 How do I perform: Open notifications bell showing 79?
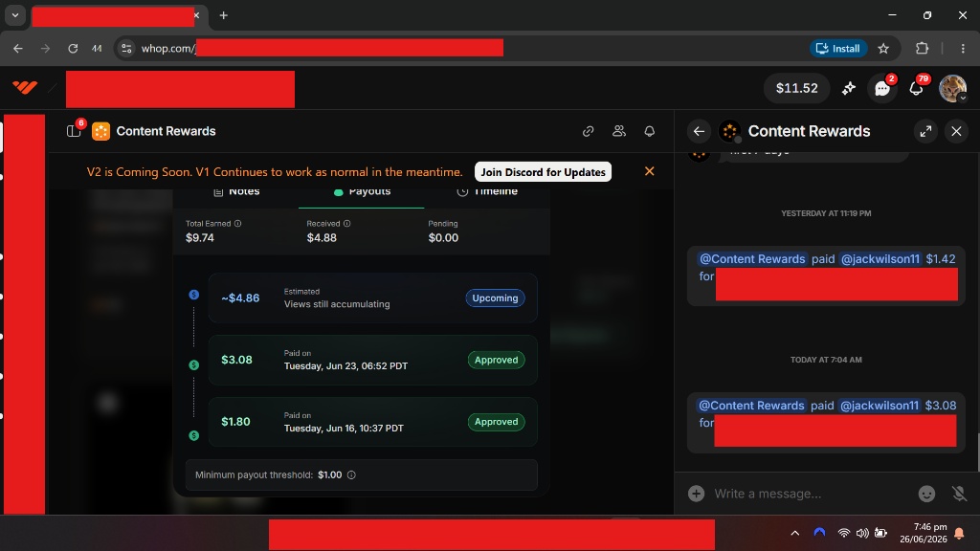tap(916, 88)
